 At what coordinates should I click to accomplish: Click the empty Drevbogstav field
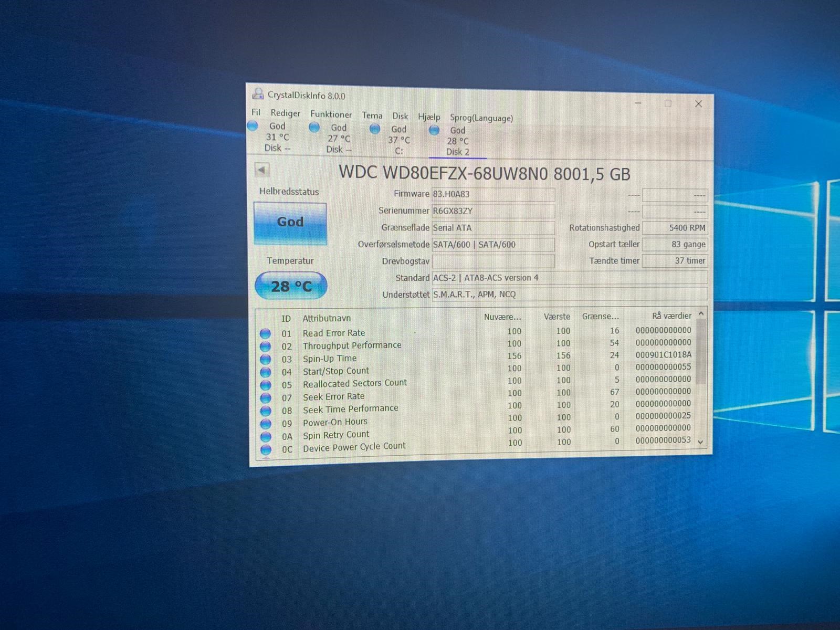pos(493,261)
